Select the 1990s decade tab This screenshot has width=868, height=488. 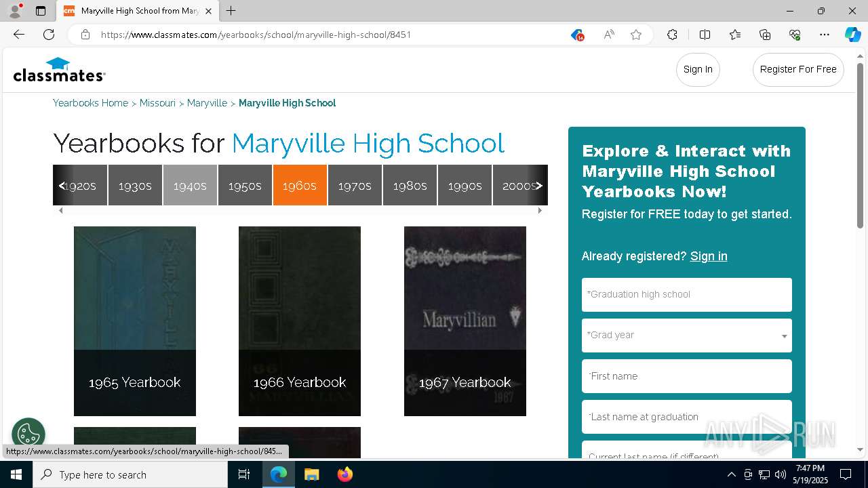[x=465, y=185]
